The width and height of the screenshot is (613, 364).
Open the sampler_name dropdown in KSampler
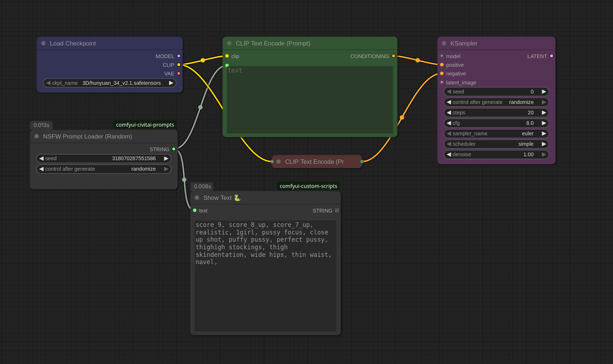tap(496, 133)
